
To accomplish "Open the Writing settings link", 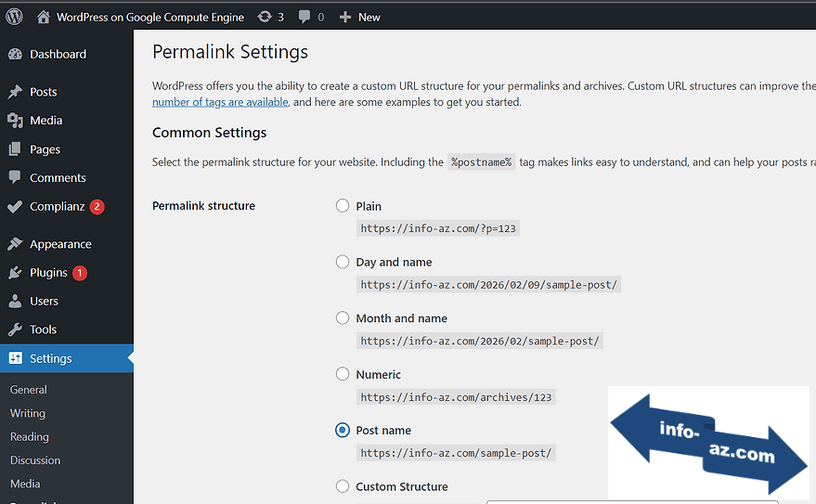I will (28, 413).
